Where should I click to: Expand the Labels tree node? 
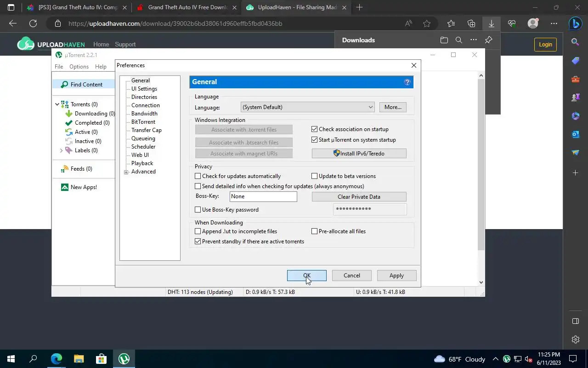(61, 150)
